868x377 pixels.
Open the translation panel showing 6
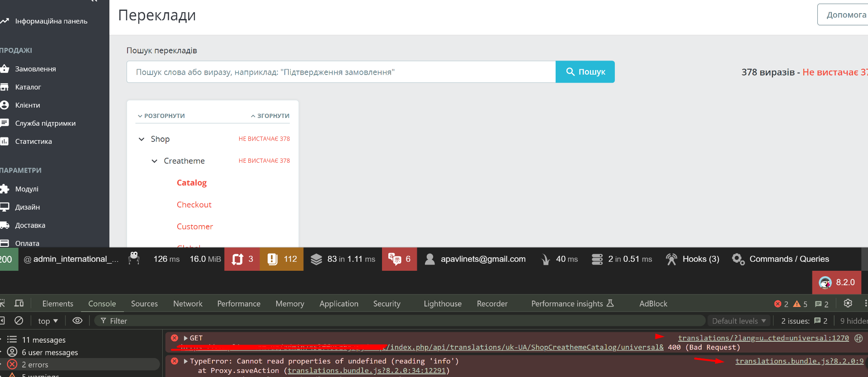(x=400, y=259)
